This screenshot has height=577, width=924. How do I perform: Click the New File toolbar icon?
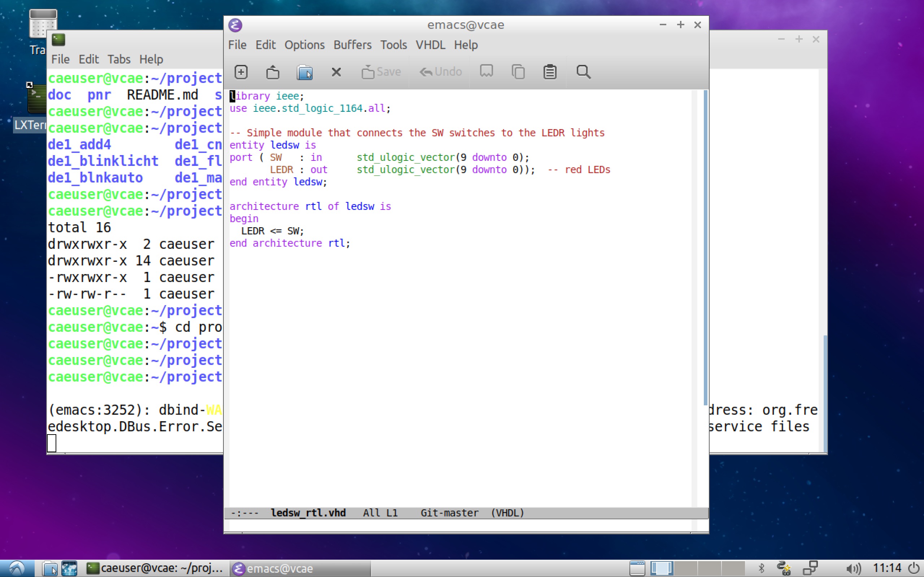coord(241,72)
